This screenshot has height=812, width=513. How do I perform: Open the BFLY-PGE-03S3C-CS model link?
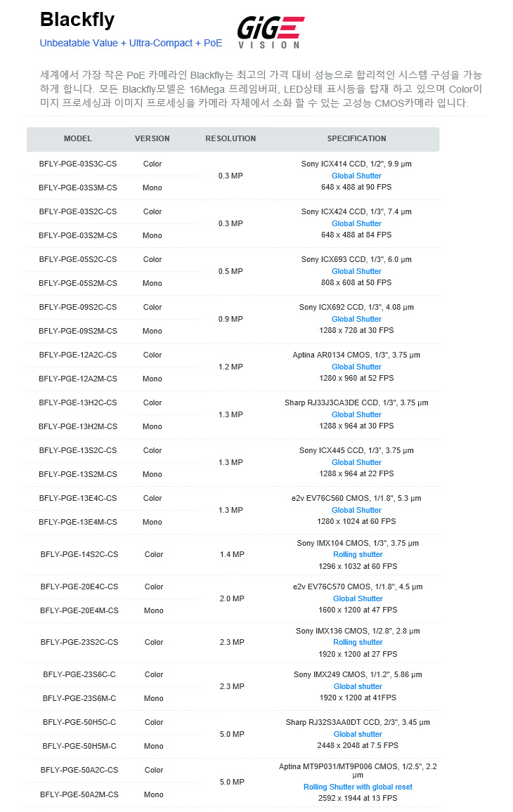point(78,164)
